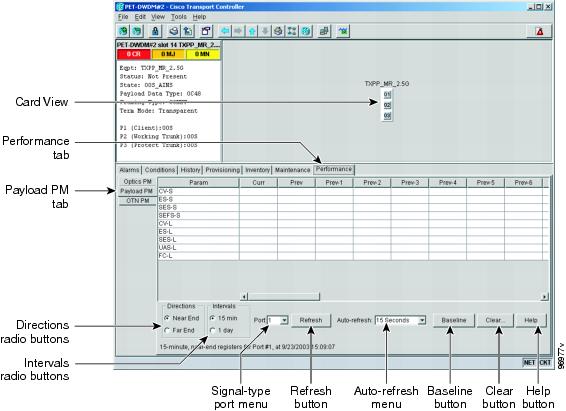566x411 pixels.
Task: Click the table's right scroll arrow
Action: coord(544,297)
